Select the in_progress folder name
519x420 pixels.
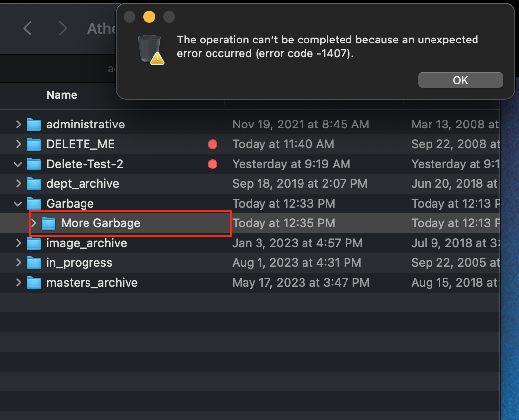[x=80, y=263]
